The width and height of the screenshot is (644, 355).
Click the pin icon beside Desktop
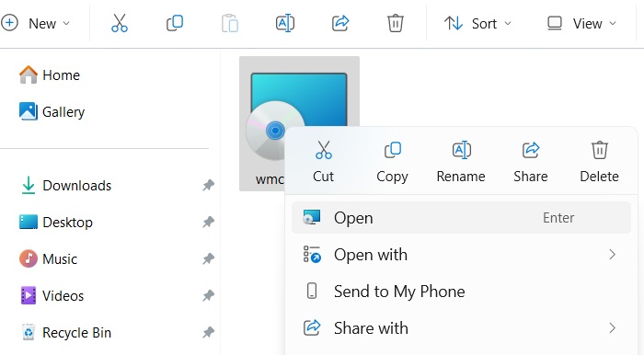pos(208,222)
